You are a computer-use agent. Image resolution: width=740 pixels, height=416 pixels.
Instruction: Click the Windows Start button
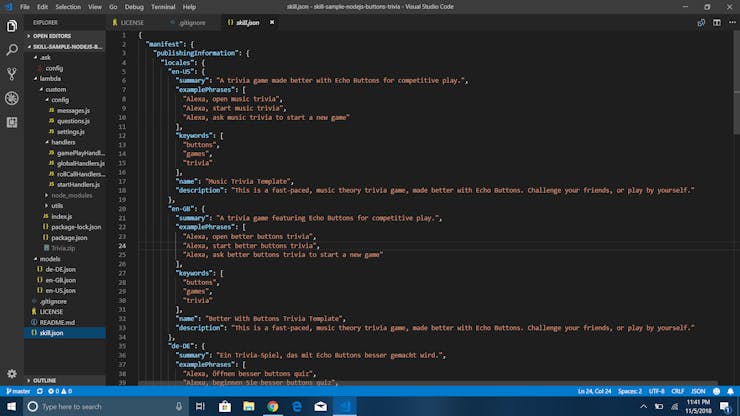11,406
